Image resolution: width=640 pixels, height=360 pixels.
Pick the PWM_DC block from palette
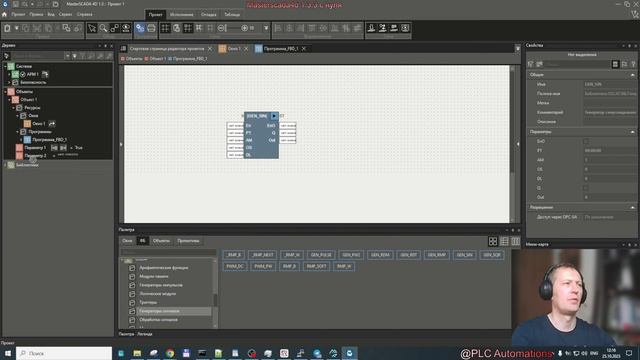235,266
